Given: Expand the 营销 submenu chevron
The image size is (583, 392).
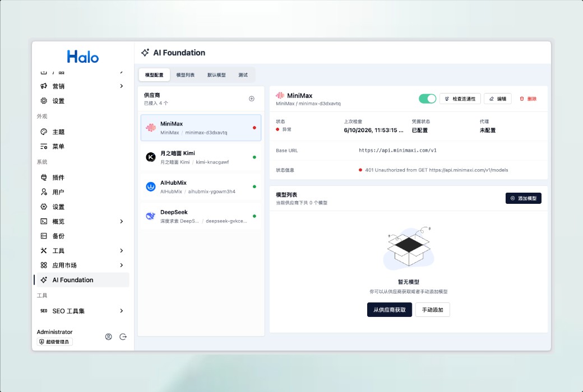Looking at the screenshot, I should pyautogui.click(x=122, y=86).
